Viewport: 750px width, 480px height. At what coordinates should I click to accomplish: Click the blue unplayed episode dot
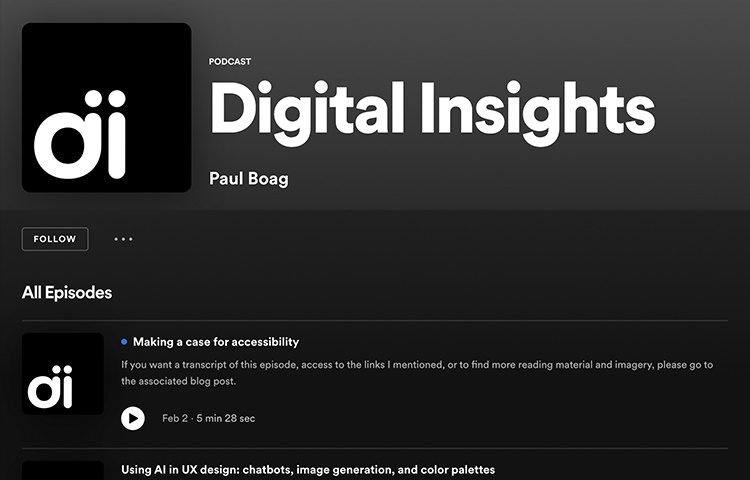(x=124, y=342)
